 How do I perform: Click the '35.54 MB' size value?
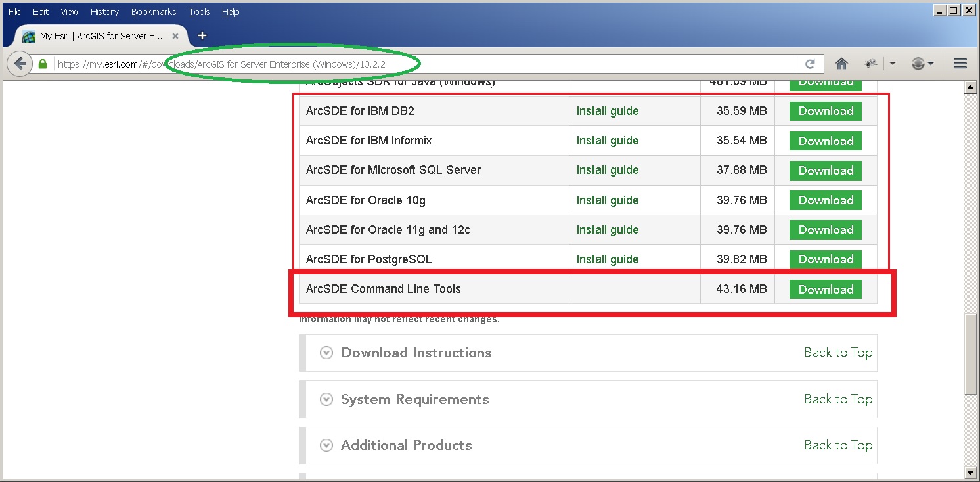[x=742, y=141]
